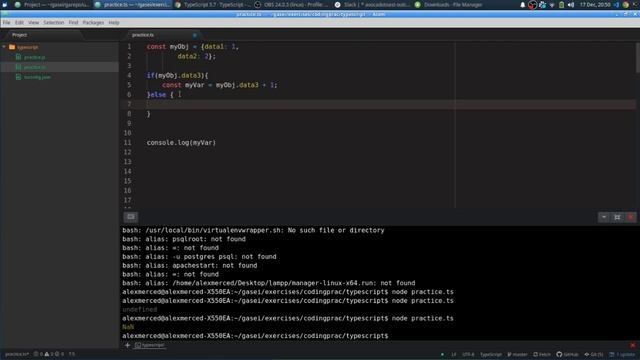640x360 pixels.
Task: Open the Selection menu
Action: [x=53, y=23]
